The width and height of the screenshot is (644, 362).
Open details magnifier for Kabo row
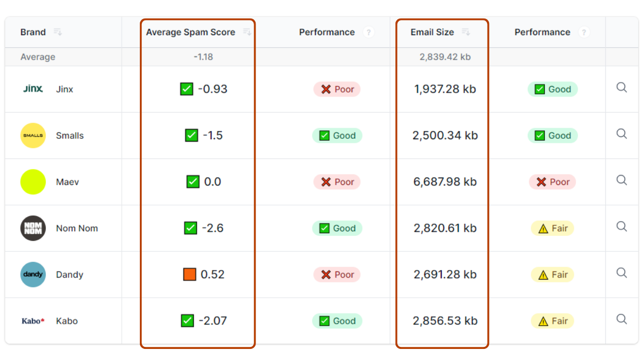[622, 319]
